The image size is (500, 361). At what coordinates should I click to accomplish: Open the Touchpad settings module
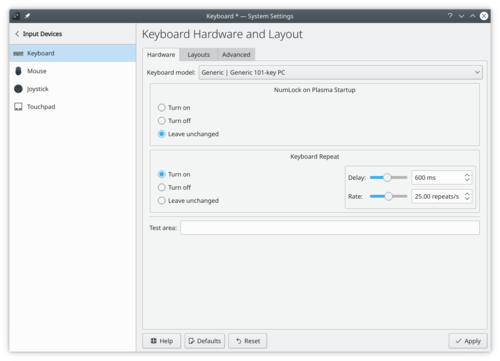coord(72,107)
